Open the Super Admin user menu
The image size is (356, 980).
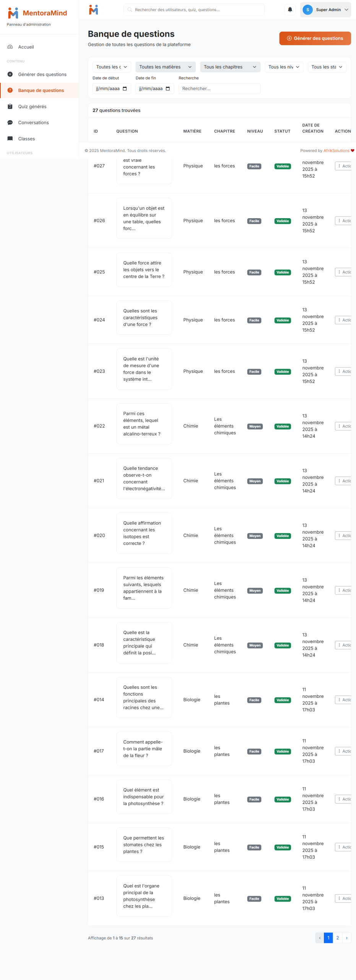point(325,10)
